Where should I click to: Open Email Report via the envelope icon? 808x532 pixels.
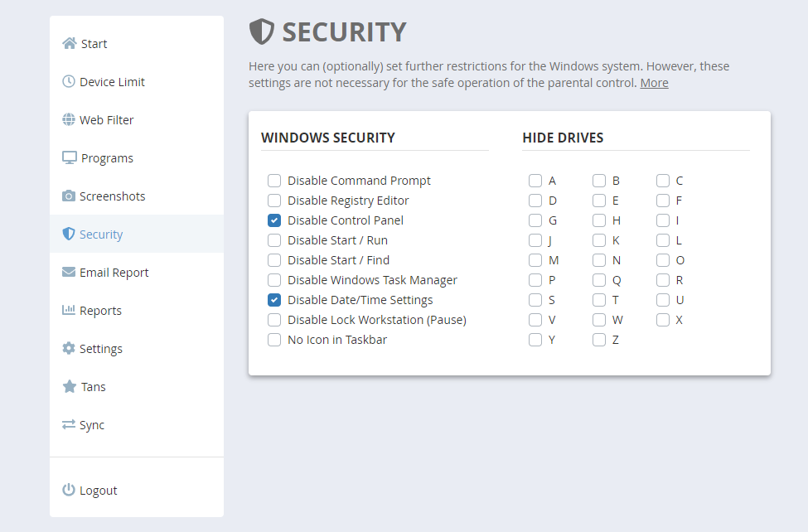pyautogui.click(x=68, y=272)
